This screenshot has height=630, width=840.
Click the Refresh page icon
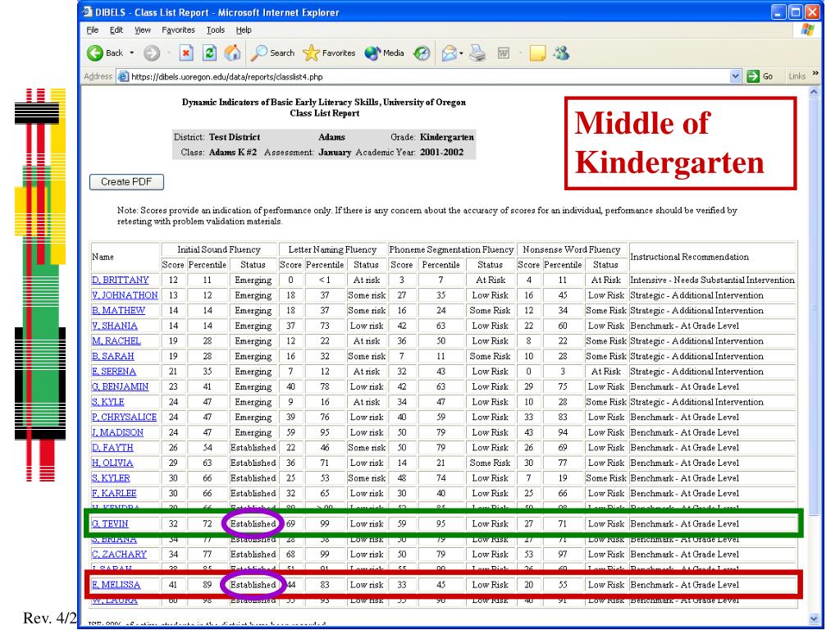[209, 52]
